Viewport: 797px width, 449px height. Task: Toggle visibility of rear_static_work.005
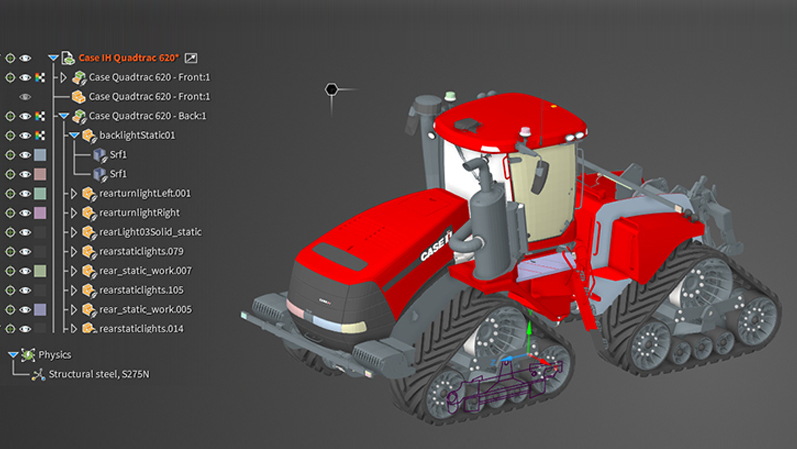25,309
